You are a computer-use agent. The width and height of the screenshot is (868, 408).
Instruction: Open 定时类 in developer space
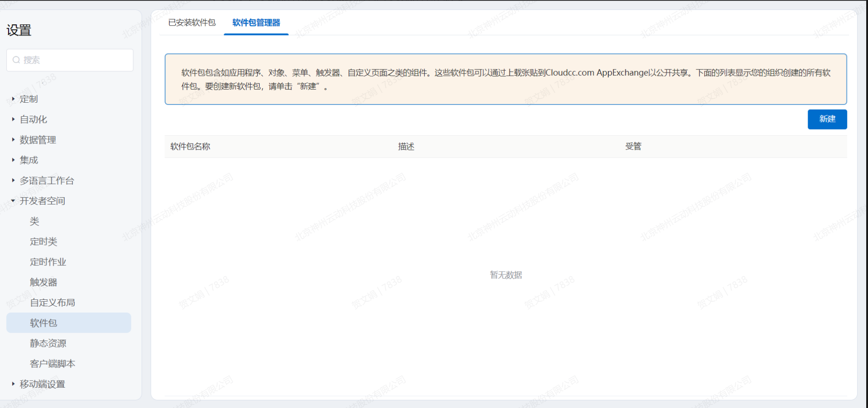tap(44, 241)
